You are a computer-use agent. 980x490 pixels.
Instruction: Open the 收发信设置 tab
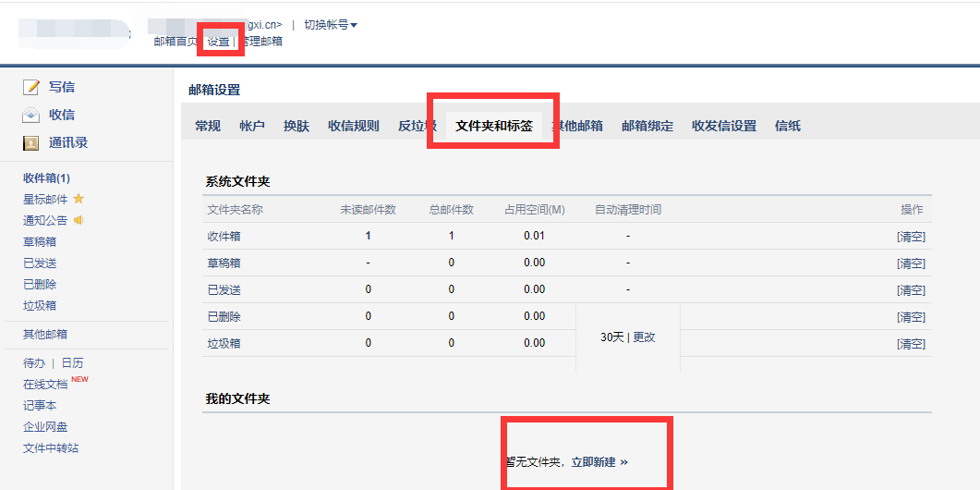(x=723, y=126)
